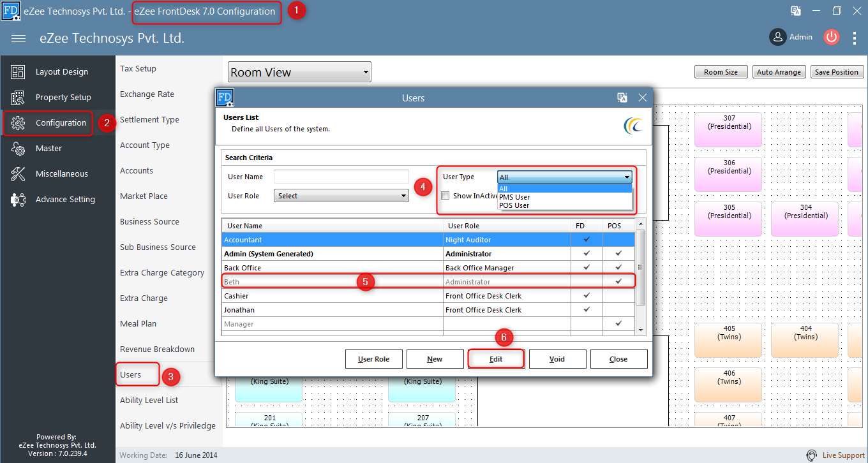Toggle POS checkmark for Beth

point(618,281)
